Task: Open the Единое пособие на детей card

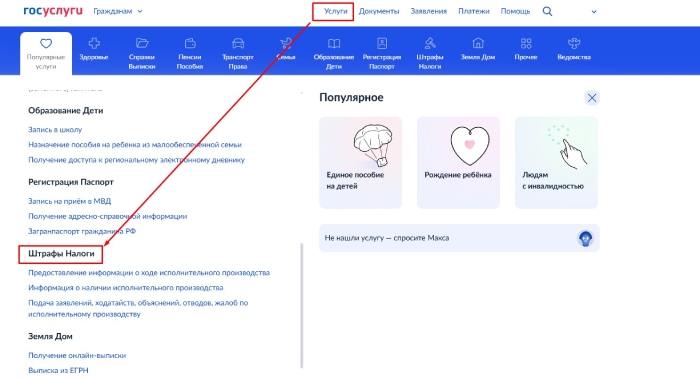Action: pos(360,162)
